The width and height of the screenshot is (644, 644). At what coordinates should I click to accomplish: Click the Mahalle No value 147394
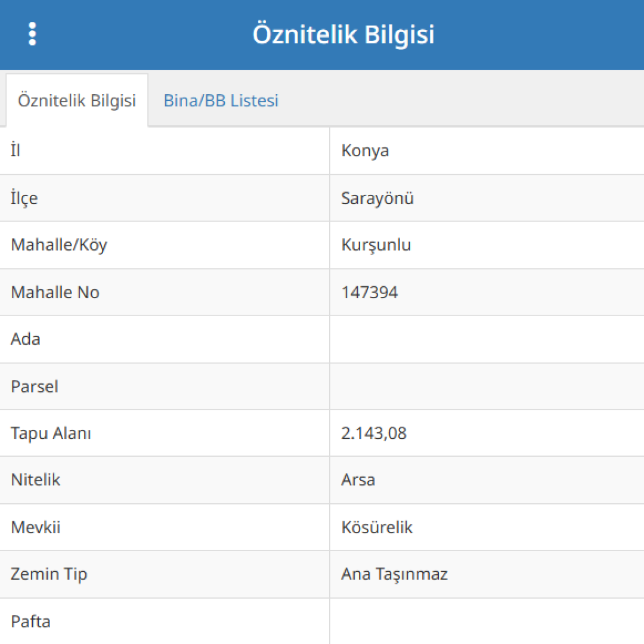tap(369, 292)
